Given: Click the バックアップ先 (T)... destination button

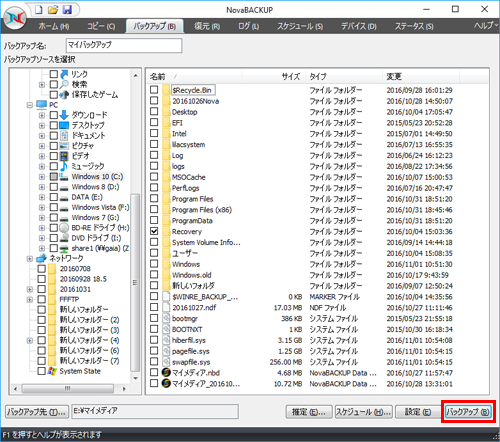Looking at the screenshot, I should point(37,412).
